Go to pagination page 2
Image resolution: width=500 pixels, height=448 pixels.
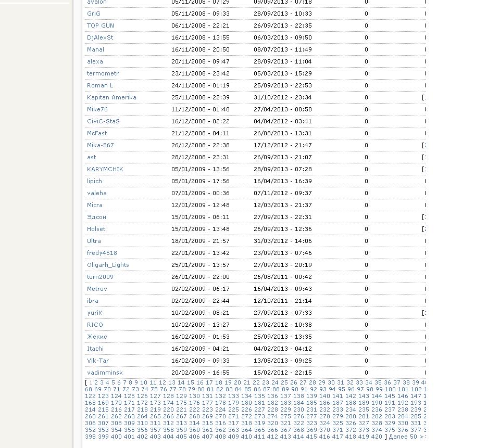(x=96, y=382)
